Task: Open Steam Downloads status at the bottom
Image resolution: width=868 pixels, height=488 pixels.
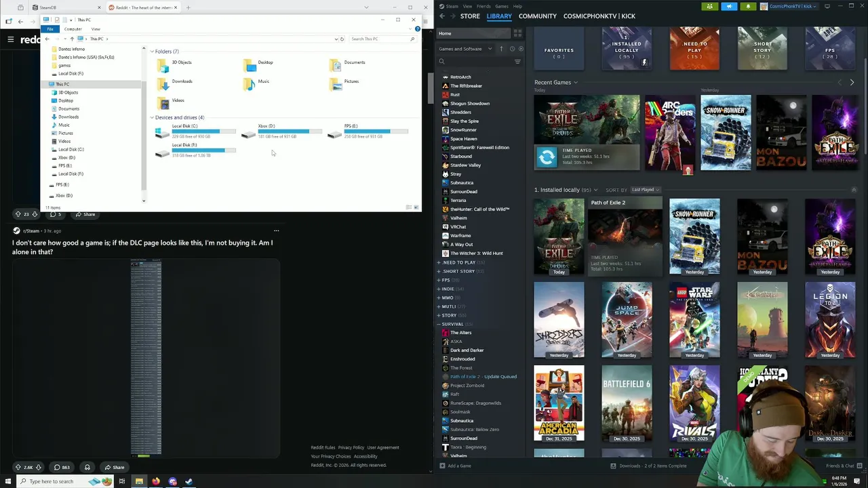Action: [649, 466]
